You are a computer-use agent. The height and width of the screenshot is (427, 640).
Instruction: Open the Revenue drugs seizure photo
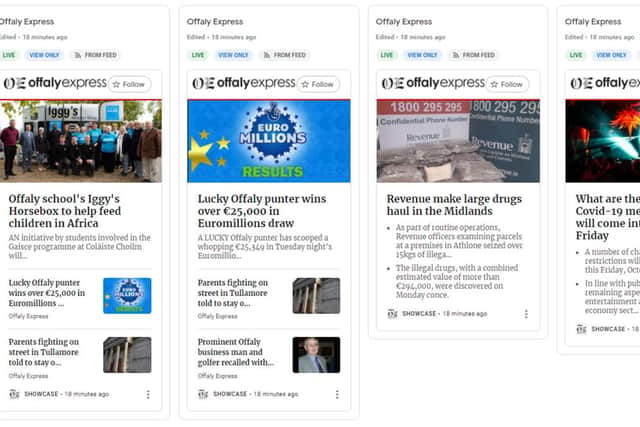tap(458, 141)
